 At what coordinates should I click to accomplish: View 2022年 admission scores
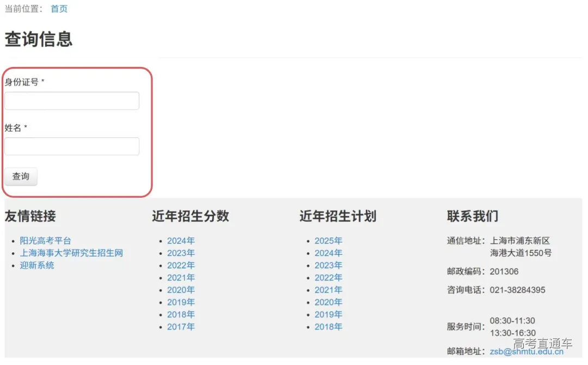(x=181, y=265)
